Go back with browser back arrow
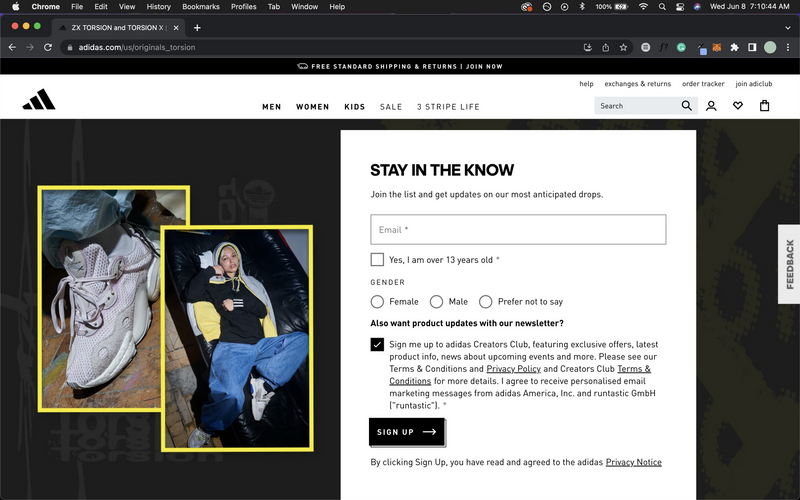The width and height of the screenshot is (800, 500). tap(12, 47)
